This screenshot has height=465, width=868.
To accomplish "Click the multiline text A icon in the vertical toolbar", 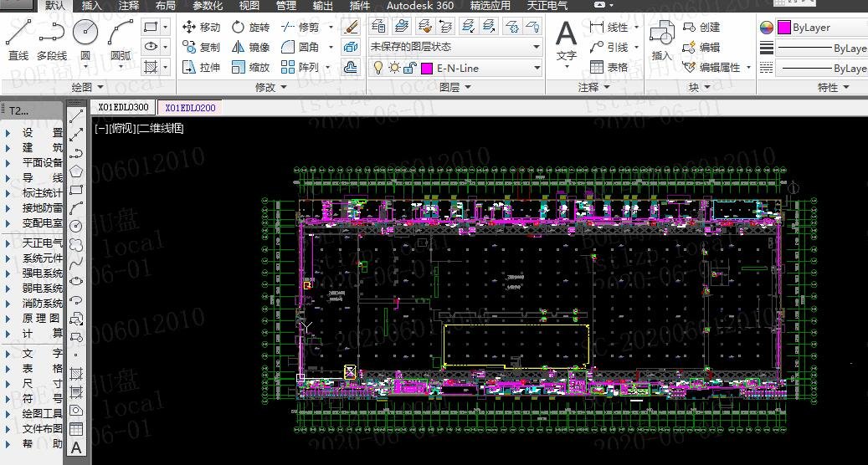I will point(76,447).
